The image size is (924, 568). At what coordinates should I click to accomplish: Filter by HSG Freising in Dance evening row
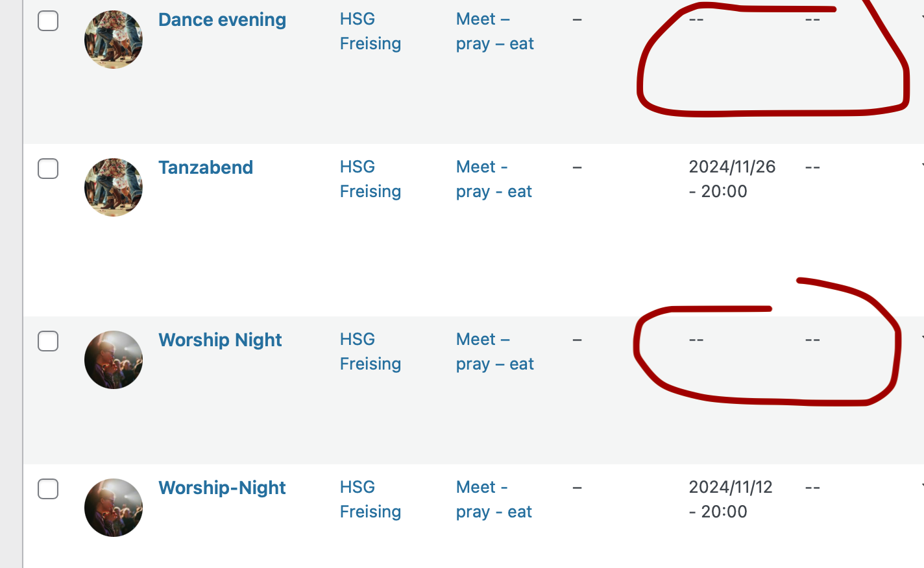[371, 31]
